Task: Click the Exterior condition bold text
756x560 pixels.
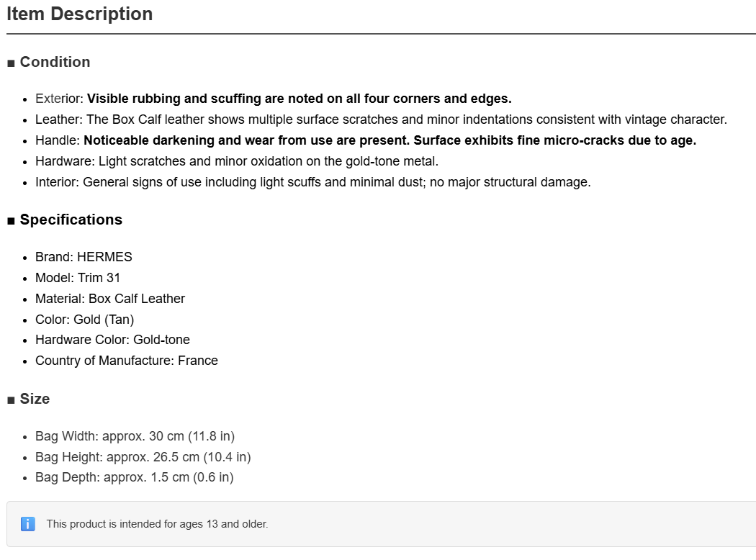Action: click(299, 99)
